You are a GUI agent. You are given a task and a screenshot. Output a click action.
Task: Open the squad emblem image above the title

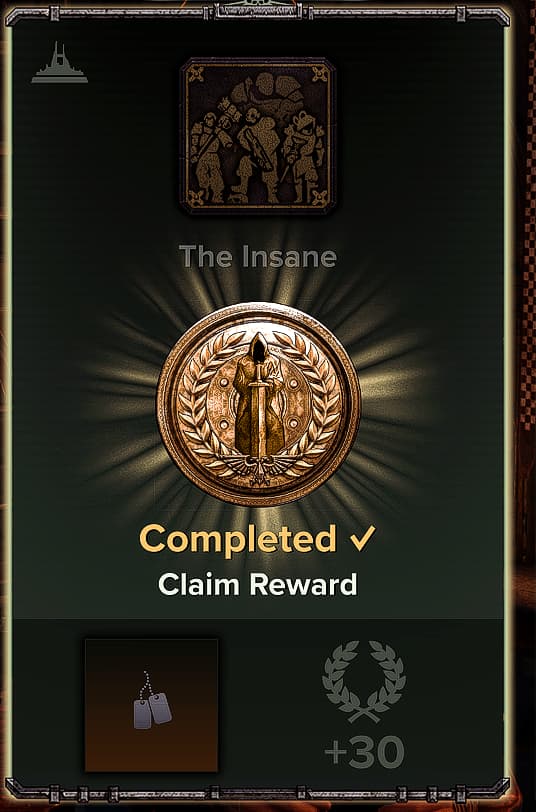(258, 136)
